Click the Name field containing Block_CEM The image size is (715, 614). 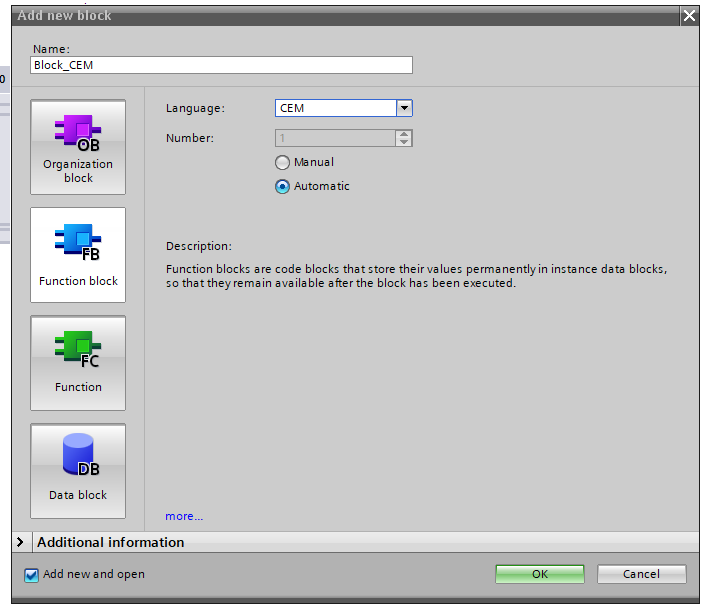tap(221, 65)
